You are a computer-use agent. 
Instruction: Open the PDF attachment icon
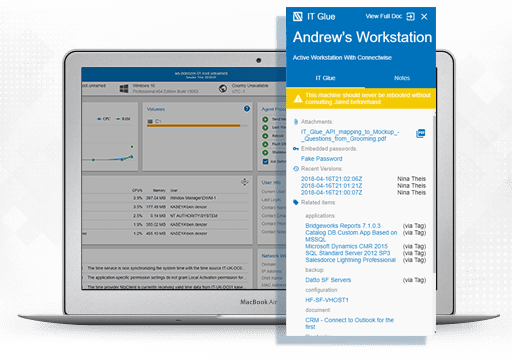click(420, 134)
